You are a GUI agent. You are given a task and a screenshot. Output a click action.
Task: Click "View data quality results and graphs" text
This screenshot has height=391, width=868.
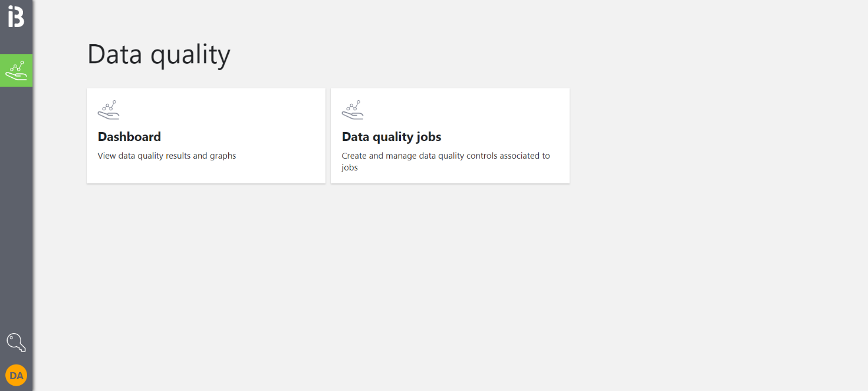point(167,156)
